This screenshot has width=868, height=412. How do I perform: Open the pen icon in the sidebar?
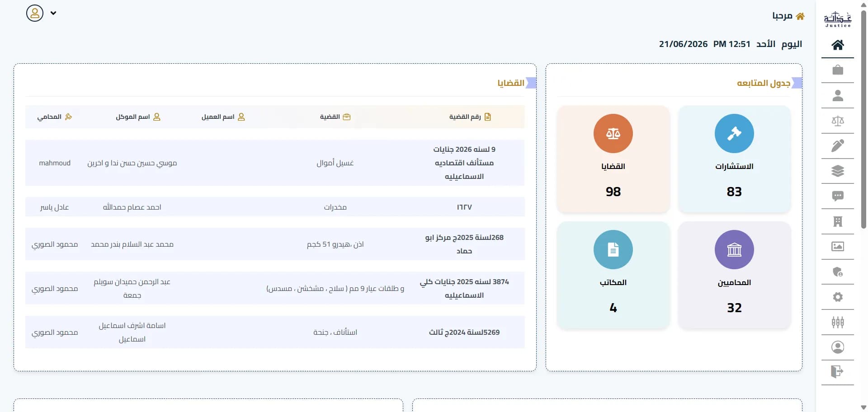pos(838,145)
